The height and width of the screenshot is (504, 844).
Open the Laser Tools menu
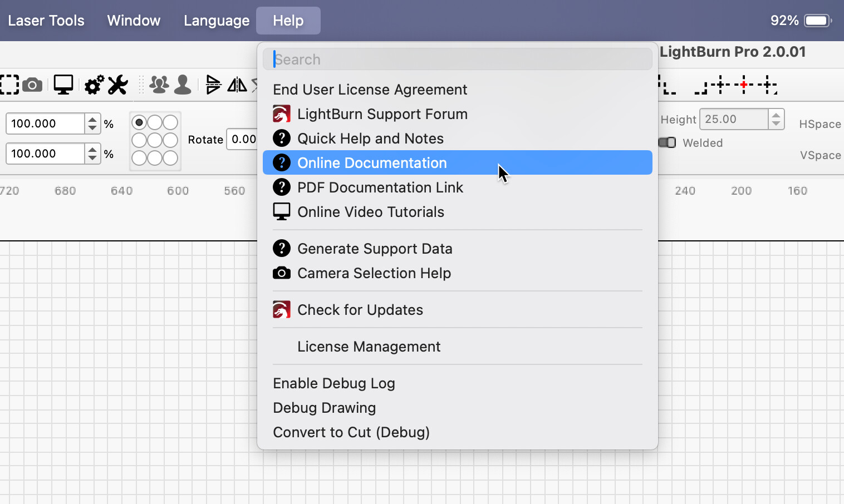point(46,20)
